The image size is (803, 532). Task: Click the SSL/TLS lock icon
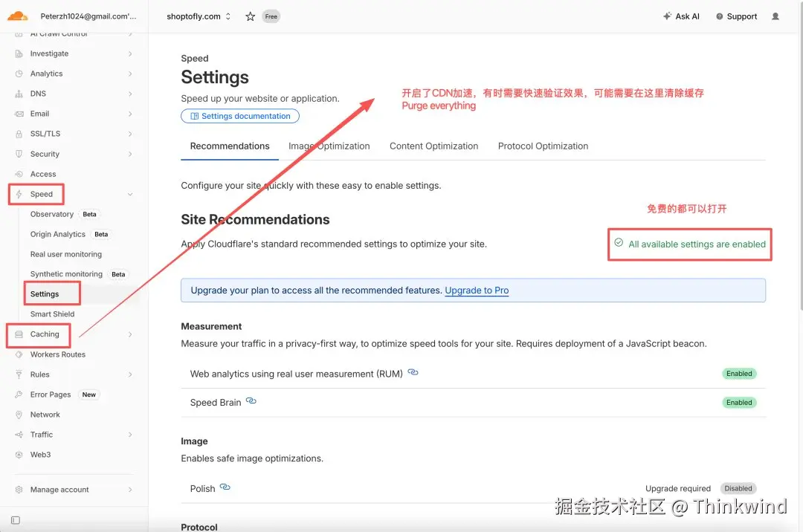tap(19, 134)
